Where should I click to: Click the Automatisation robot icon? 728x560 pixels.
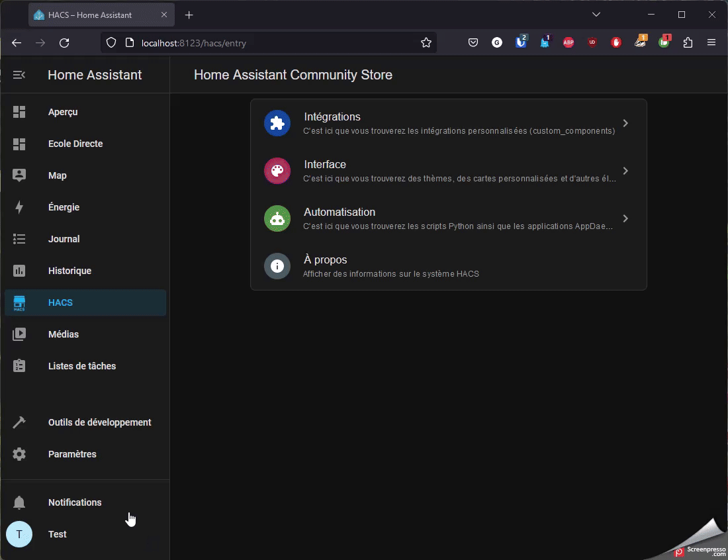point(277,218)
